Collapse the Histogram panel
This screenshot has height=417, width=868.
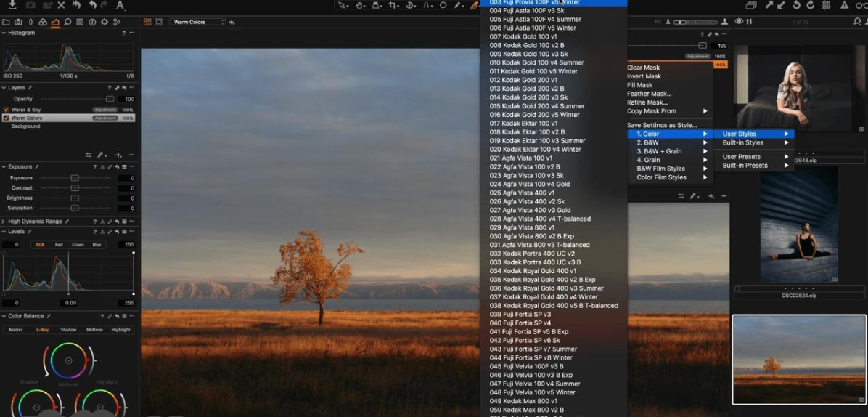(x=4, y=33)
